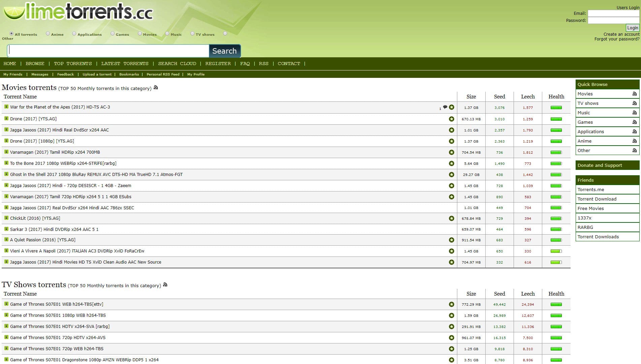Click the verified star for To the Bone 2017

(x=452, y=163)
